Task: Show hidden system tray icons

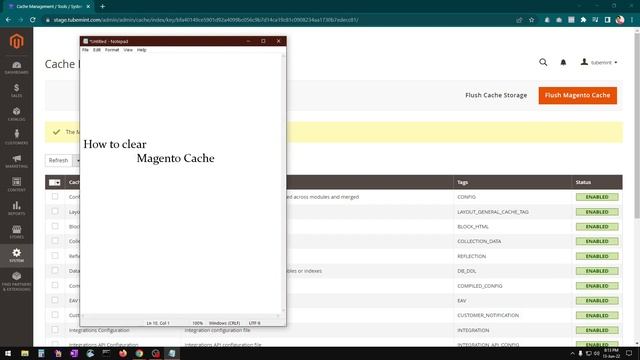Action: click(572, 353)
